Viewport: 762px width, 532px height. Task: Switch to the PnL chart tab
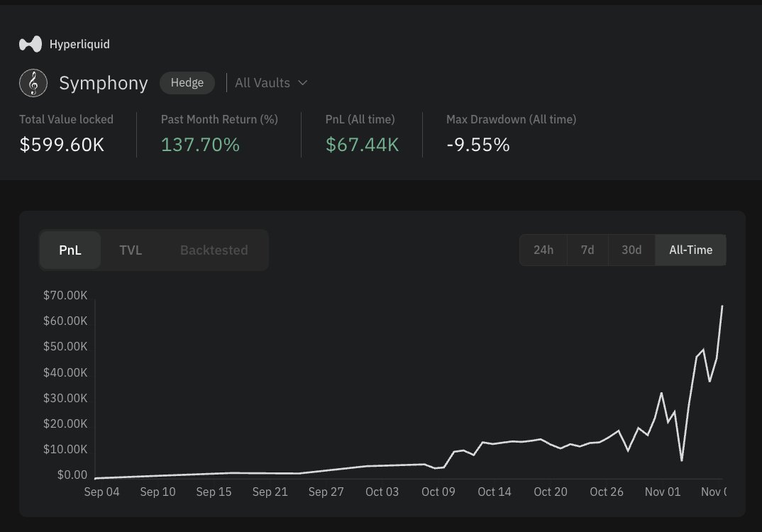tap(70, 250)
